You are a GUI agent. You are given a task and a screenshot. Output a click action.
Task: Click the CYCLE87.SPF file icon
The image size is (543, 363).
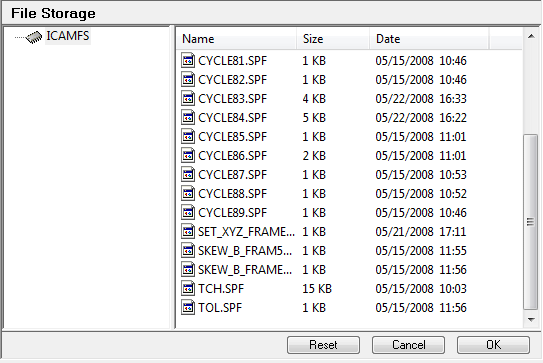click(188, 175)
